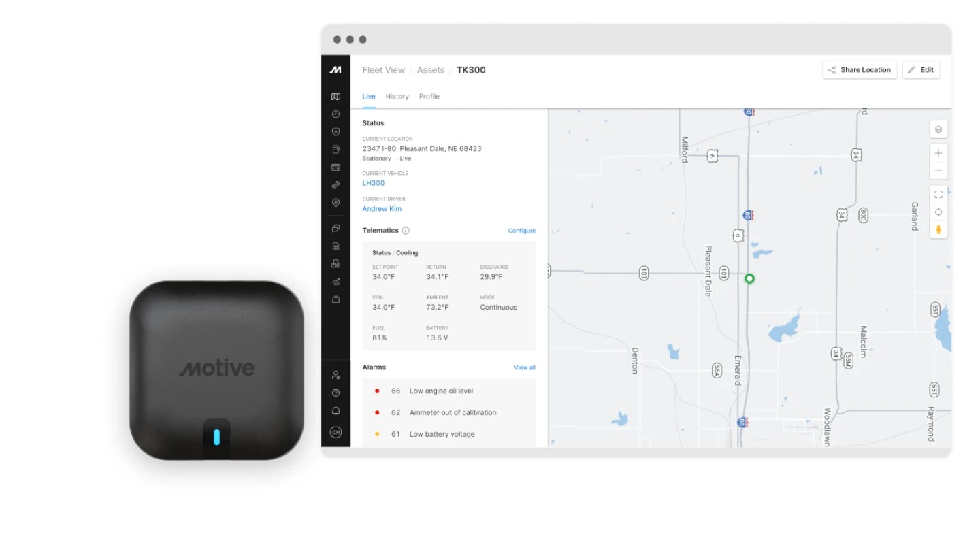
Task: Open the Profile tab
Action: (429, 96)
